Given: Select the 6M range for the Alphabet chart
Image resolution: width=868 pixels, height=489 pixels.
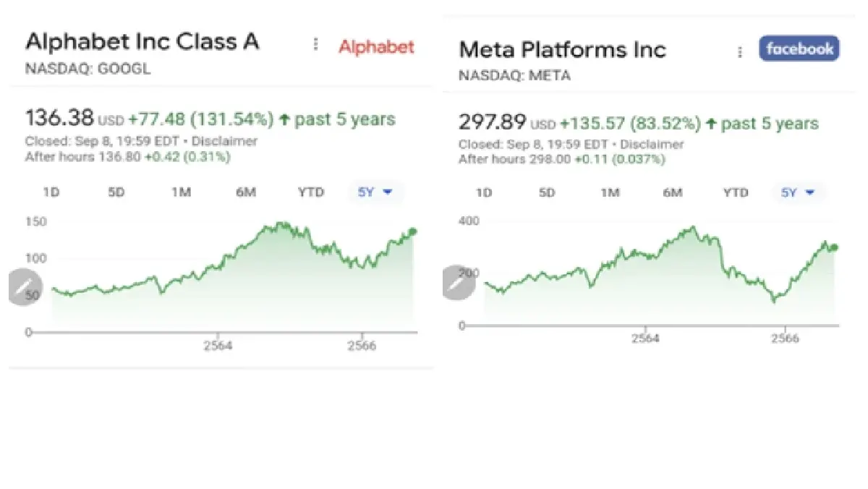Looking at the screenshot, I should [x=245, y=192].
